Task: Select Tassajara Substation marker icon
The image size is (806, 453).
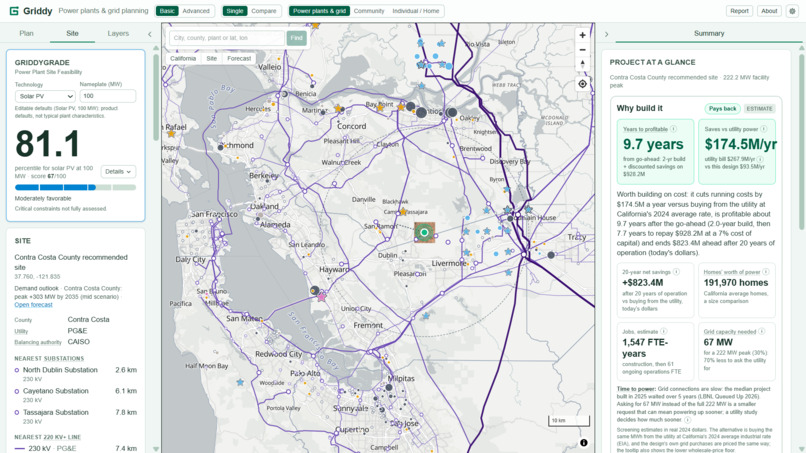Action: (x=17, y=412)
